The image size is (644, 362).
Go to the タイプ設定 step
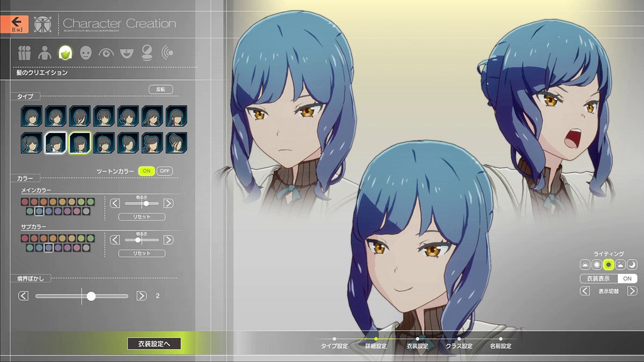pyautogui.click(x=334, y=346)
